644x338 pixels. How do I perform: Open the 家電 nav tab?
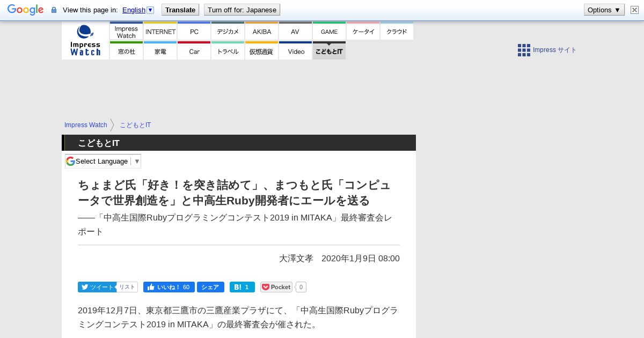click(160, 51)
